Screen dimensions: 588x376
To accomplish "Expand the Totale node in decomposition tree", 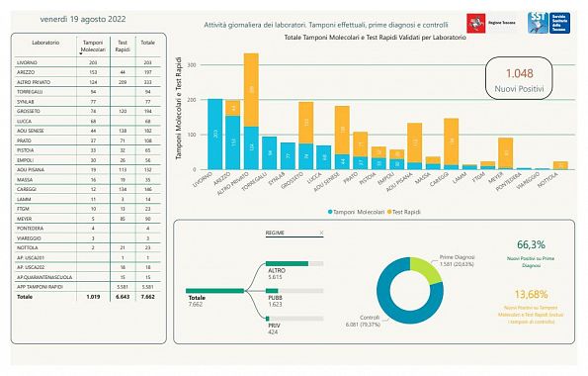I will 214,291.
